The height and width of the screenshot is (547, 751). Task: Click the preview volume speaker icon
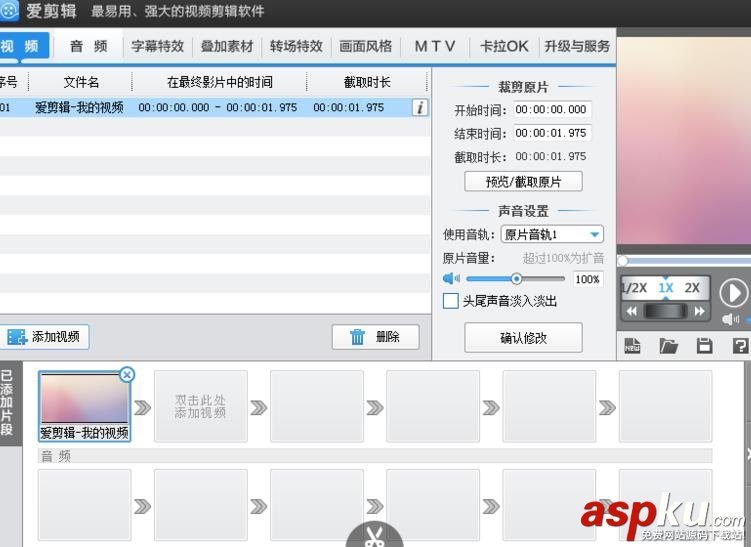coord(730,319)
